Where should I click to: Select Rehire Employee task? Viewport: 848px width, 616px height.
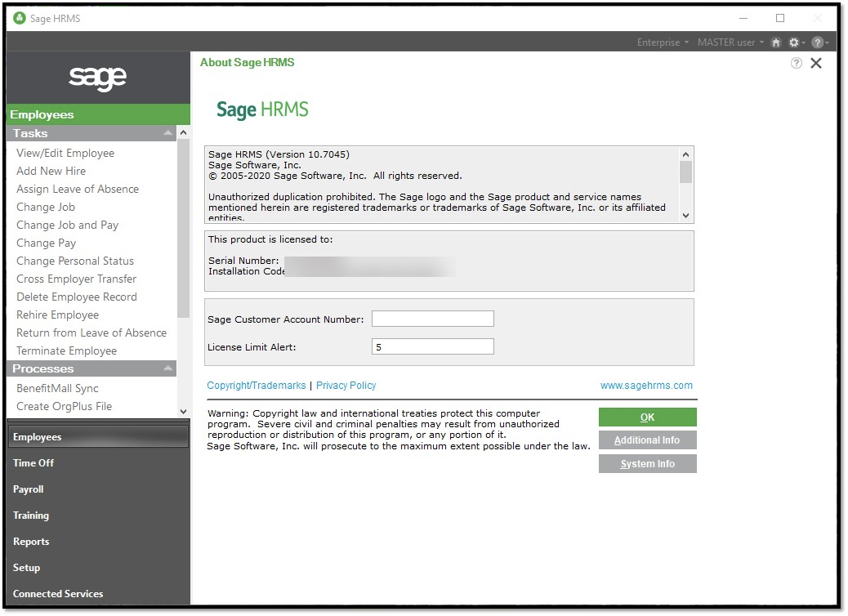coord(57,315)
